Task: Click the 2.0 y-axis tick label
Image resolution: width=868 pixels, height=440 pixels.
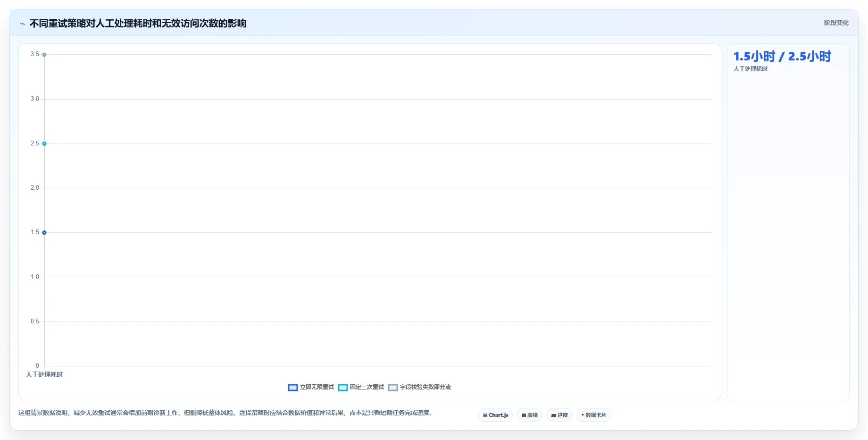Action: 35,188
